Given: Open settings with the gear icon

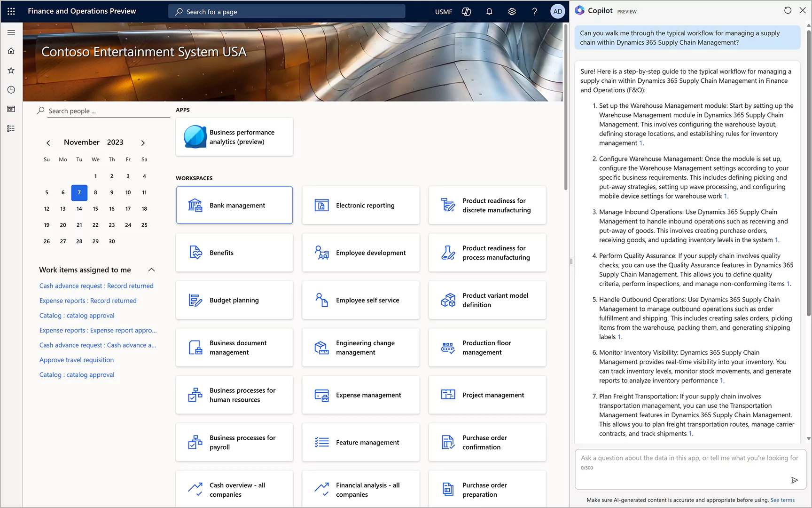Looking at the screenshot, I should [512, 11].
